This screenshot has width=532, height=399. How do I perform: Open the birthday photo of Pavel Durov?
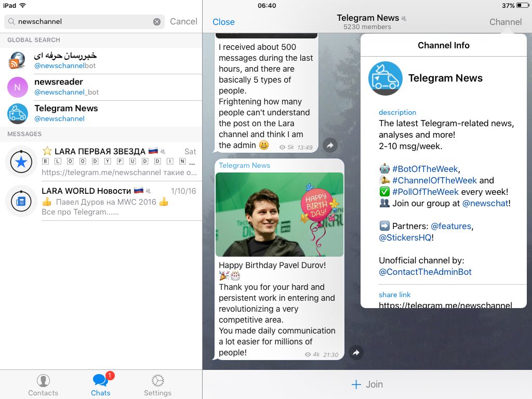280,215
